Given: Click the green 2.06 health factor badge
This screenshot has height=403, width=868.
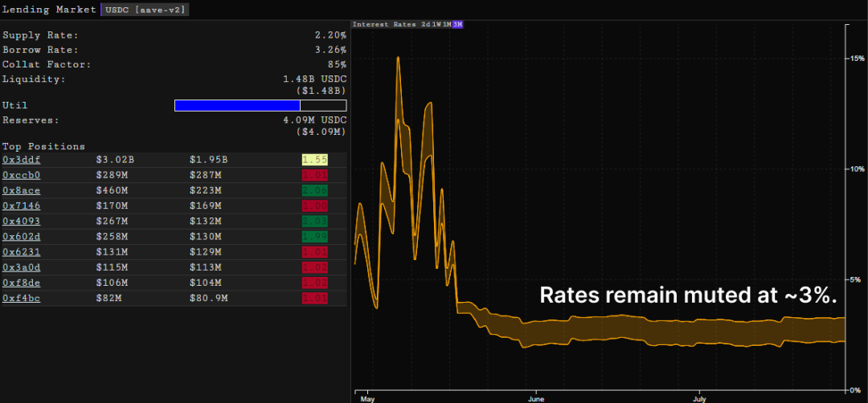Looking at the screenshot, I should pos(315,191).
